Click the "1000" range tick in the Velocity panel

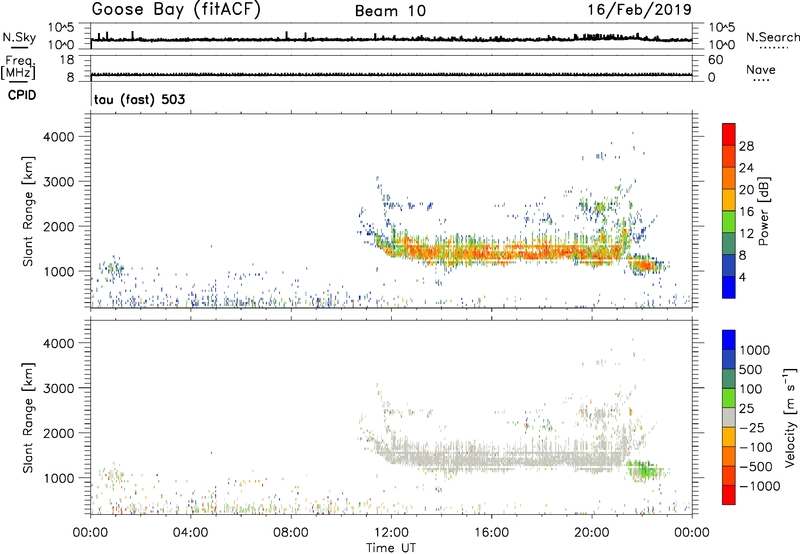(59, 477)
